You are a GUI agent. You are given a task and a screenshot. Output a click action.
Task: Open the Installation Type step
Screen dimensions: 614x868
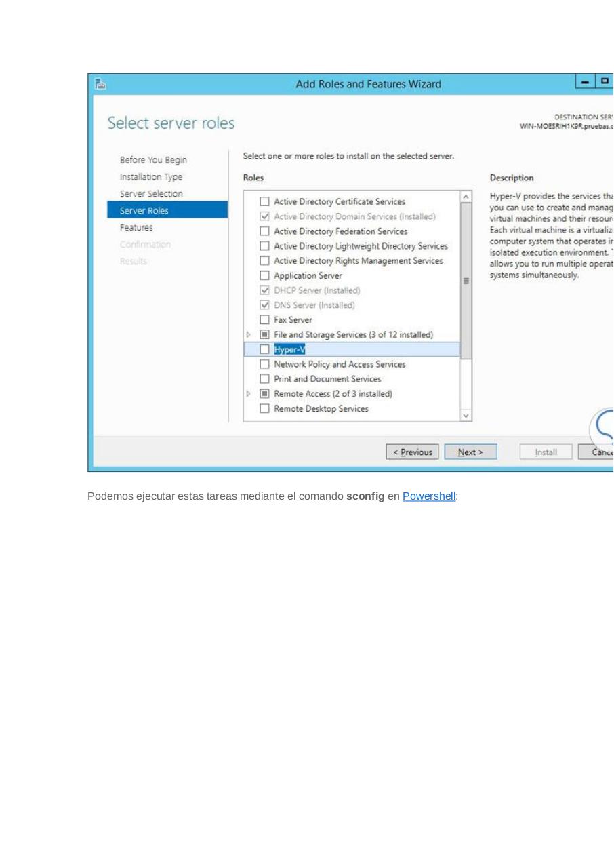coord(151,177)
